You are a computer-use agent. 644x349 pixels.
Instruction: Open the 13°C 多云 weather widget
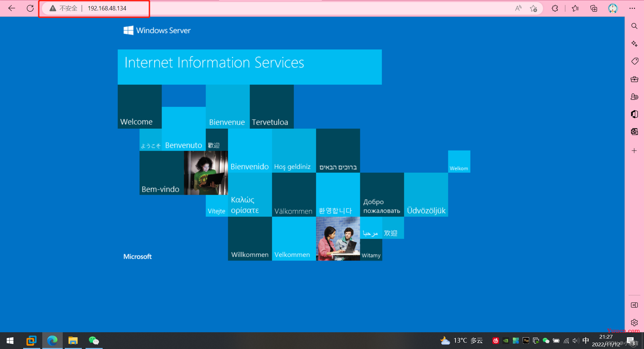point(462,341)
